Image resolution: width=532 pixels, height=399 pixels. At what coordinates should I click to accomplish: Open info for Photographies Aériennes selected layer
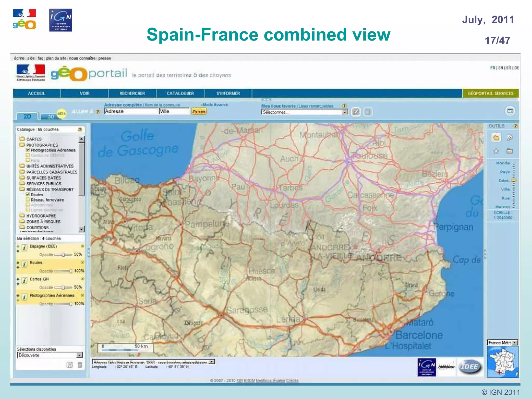pos(24,297)
